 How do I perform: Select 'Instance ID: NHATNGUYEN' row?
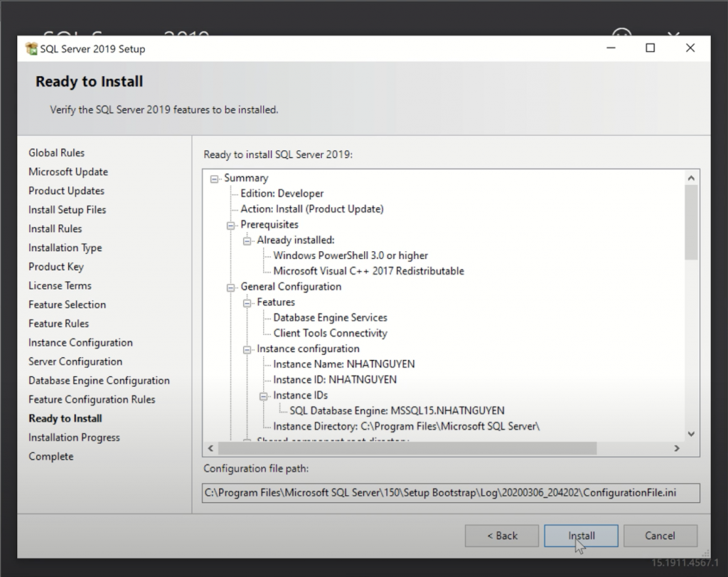click(335, 380)
